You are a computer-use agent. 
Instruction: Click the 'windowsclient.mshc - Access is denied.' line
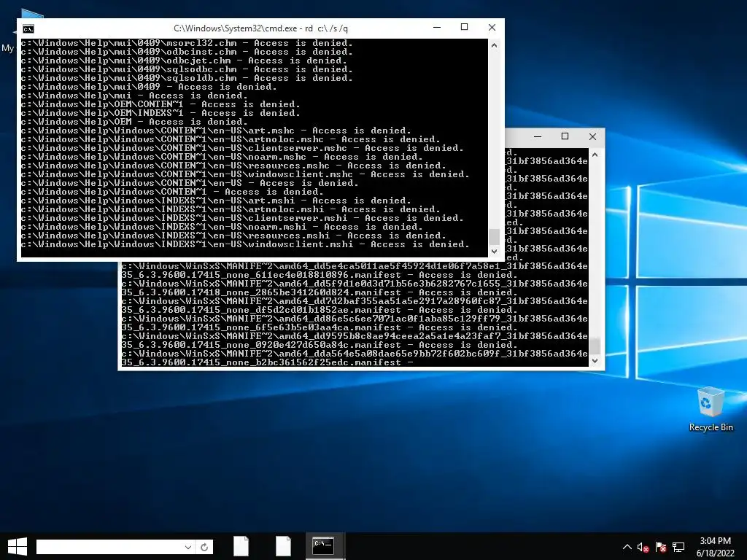pos(245,174)
